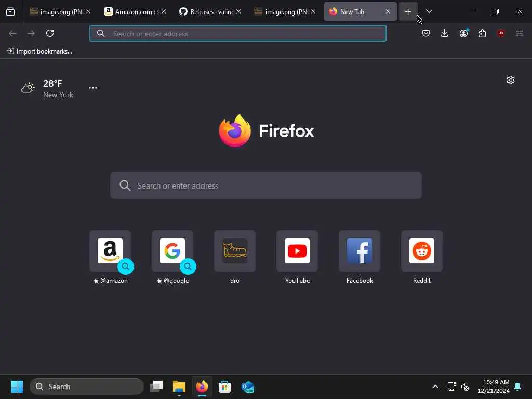Expand the list all tabs chevron
This screenshot has width=532, height=399.
[429, 11]
